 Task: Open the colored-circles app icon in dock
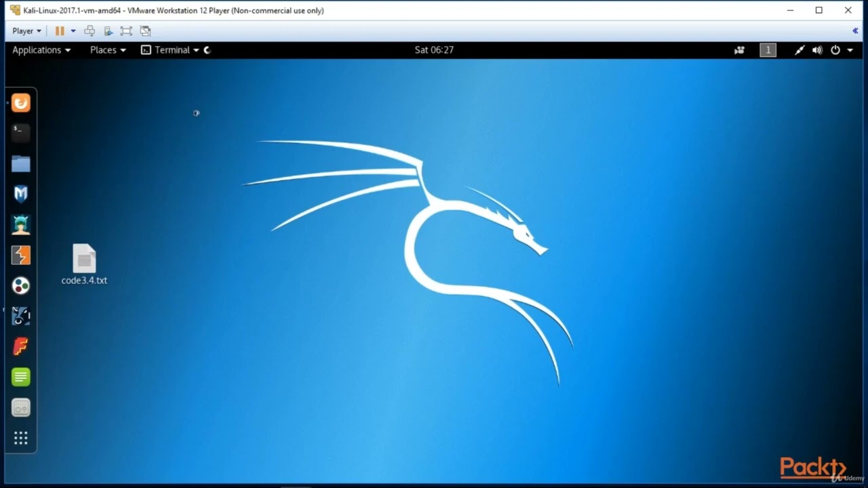21,285
